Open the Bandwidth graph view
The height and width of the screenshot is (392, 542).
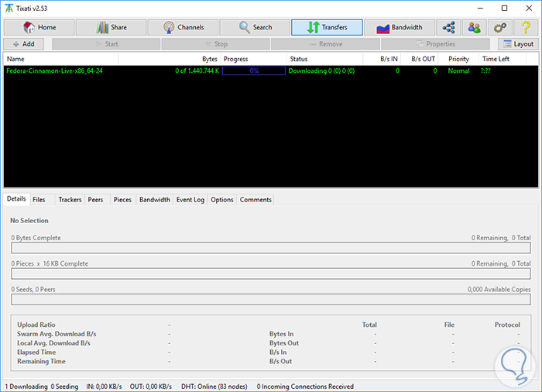(x=400, y=27)
